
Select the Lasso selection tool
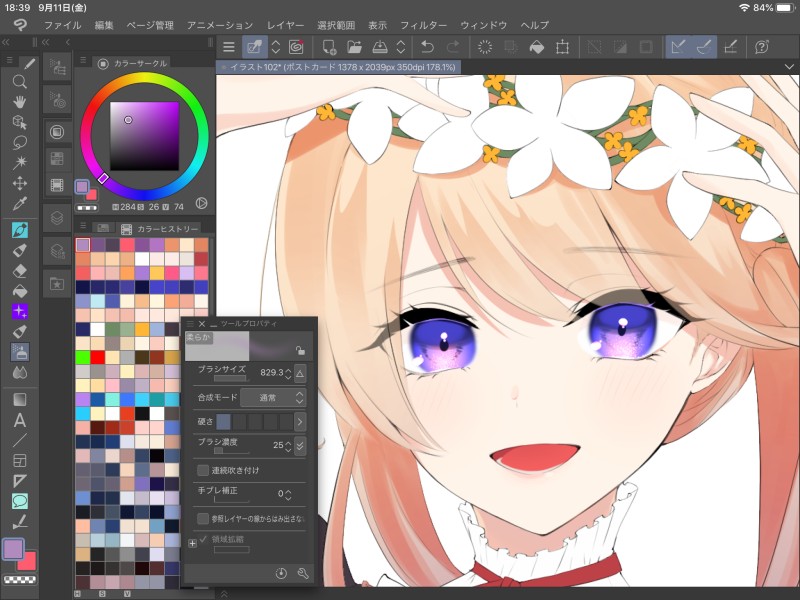coord(19,143)
